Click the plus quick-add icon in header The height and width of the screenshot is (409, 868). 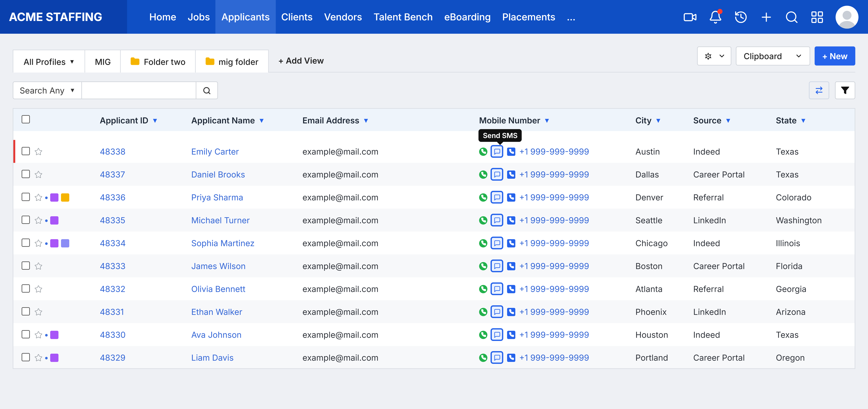(766, 17)
